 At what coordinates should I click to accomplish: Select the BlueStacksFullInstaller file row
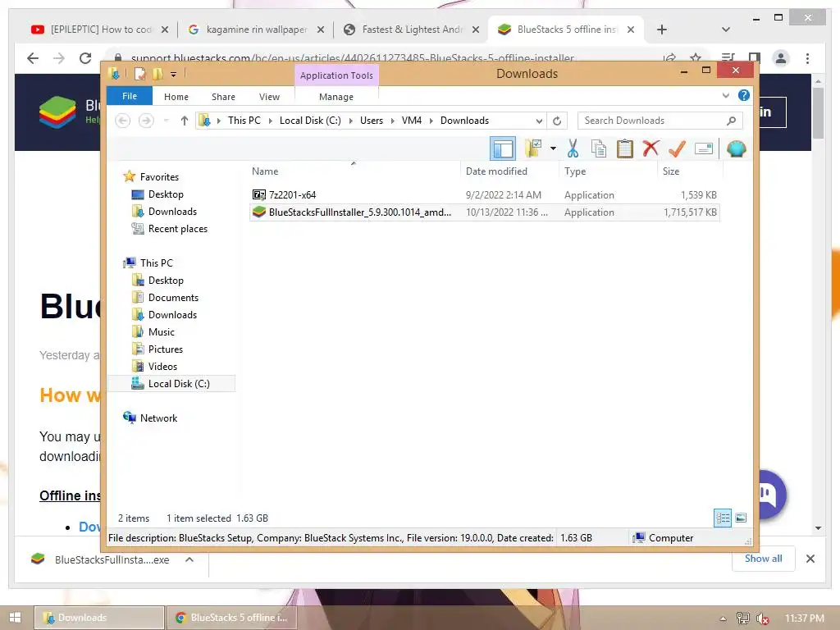pyautogui.click(x=484, y=212)
